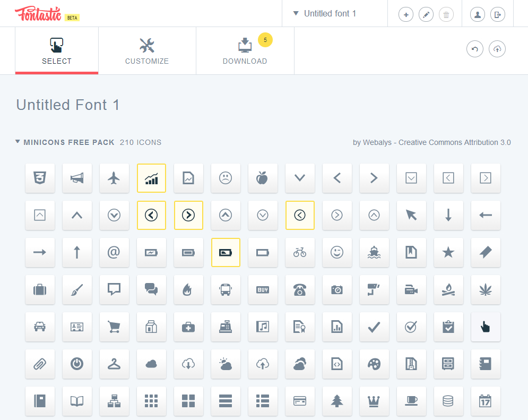Click the Untitled Font 1 title heading

point(68,105)
